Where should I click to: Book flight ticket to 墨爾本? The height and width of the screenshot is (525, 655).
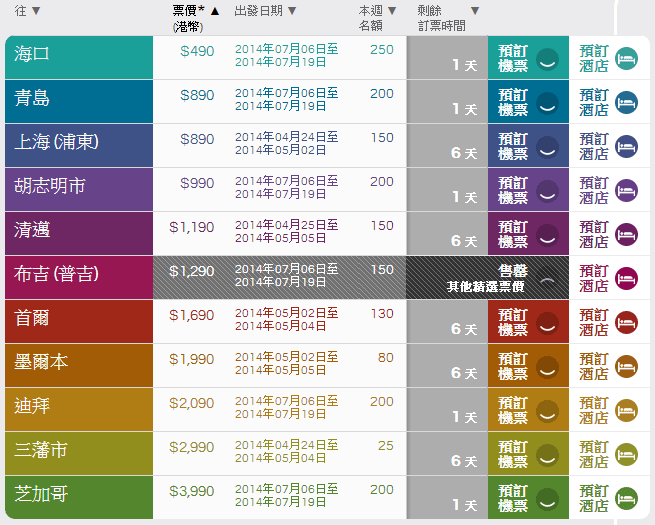(x=513, y=366)
